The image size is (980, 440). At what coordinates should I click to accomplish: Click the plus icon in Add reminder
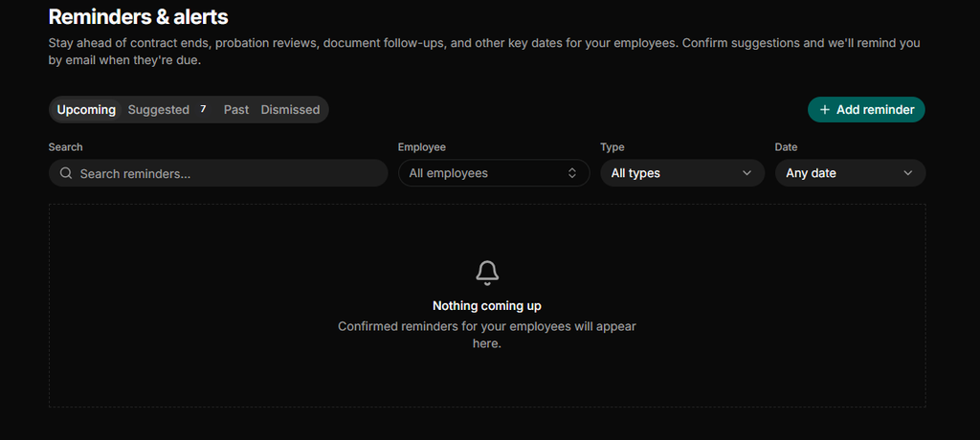click(x=824, y=109)
